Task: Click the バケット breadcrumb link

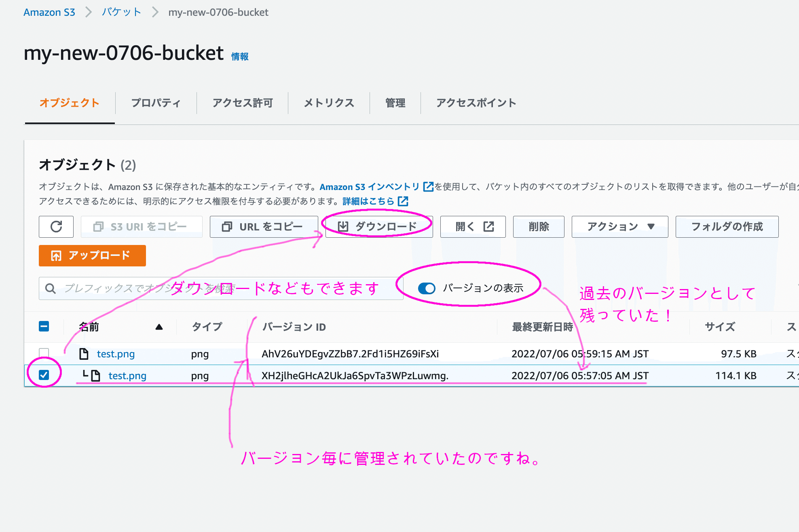Action: click(121, 12)
